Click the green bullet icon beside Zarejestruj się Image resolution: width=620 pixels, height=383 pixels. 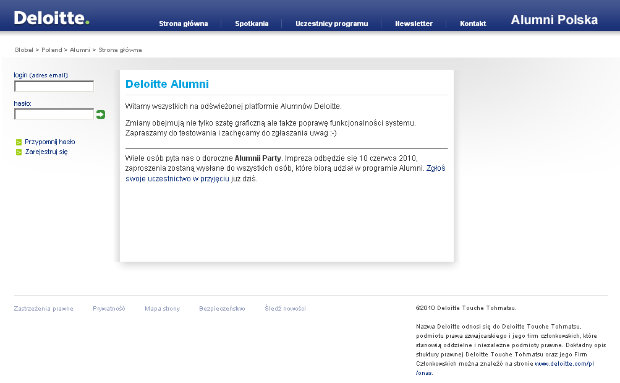[19, 152]
